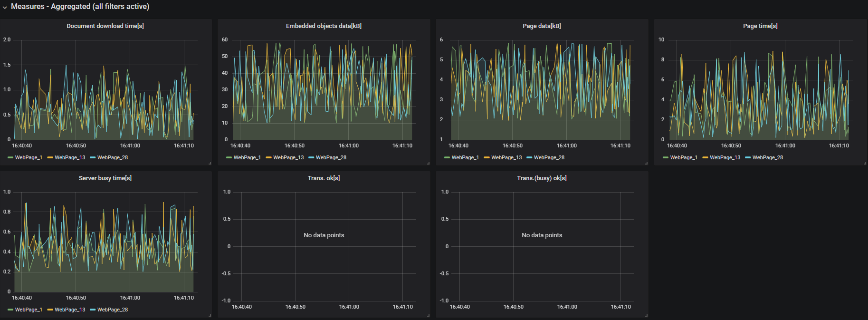
Task: Collapse the Measures - Aggregated row chevron
Action: pyautogui.click(x=5, y=7)
